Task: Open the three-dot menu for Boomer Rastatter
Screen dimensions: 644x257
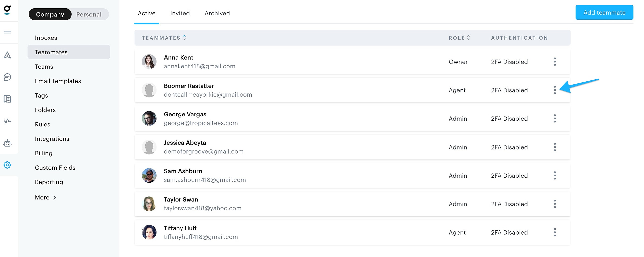Action: (555, 90)
